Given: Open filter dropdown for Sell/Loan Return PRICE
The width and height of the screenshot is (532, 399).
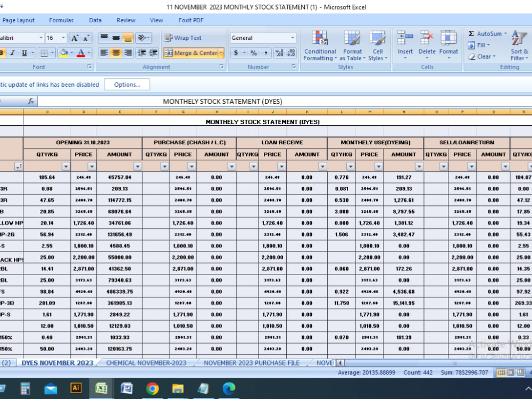Looking at the screenshot, I should 471,166.
